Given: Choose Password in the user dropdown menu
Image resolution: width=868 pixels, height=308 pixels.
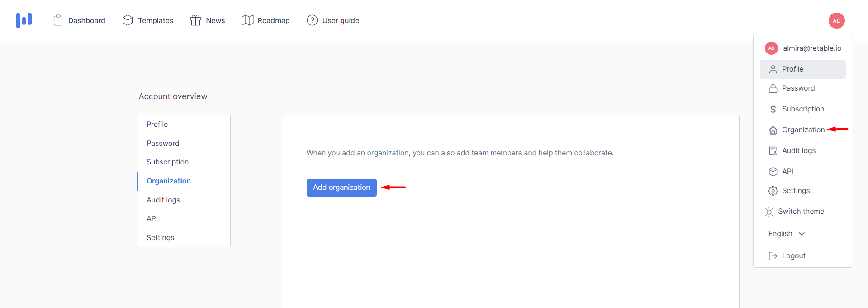Looking at the screenshot, I should click(x=798, y=88).
